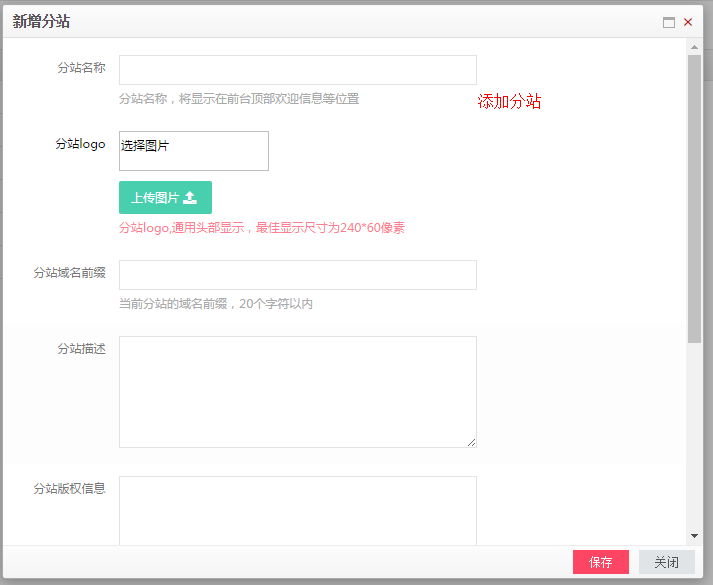
Task: Click hint 将显示在前台顶部欢迎信息等位置
Action: pos(269,99)
